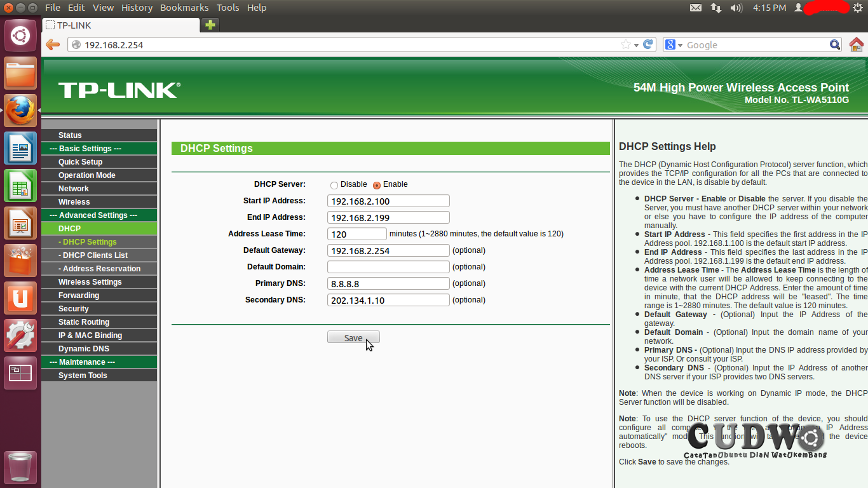Open the Bookmarks menu
Viewport: 868px width, 488px height.
pos(184,8)
